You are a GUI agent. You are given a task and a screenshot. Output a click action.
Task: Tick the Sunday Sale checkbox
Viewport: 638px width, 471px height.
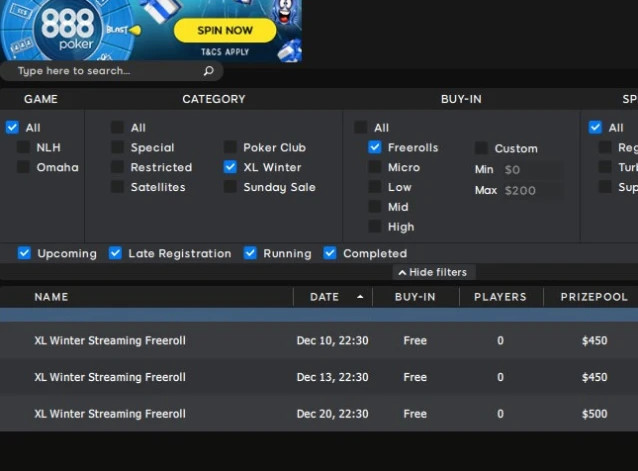click(230, 187)
